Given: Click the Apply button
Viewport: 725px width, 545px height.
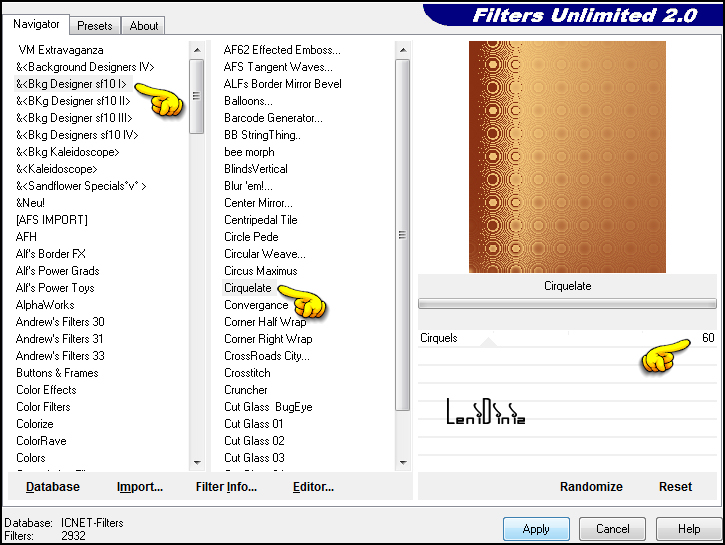Looking at the screenshot, I should 536,529.
